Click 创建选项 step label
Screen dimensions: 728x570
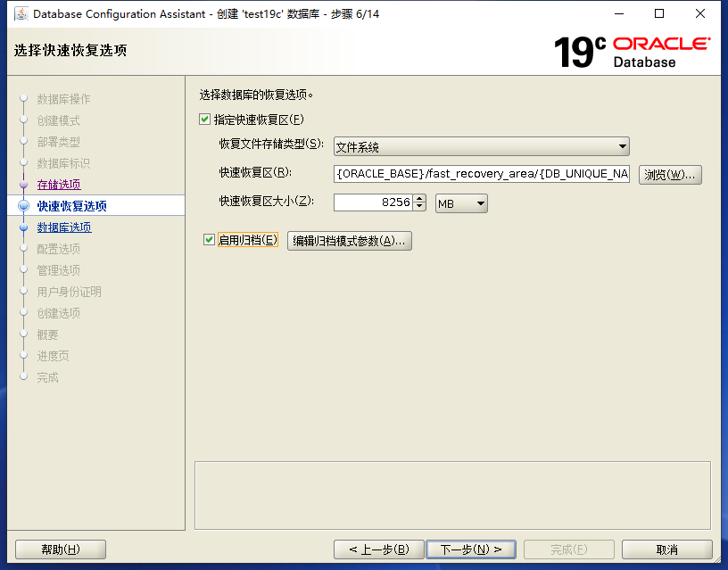(59, 313)
